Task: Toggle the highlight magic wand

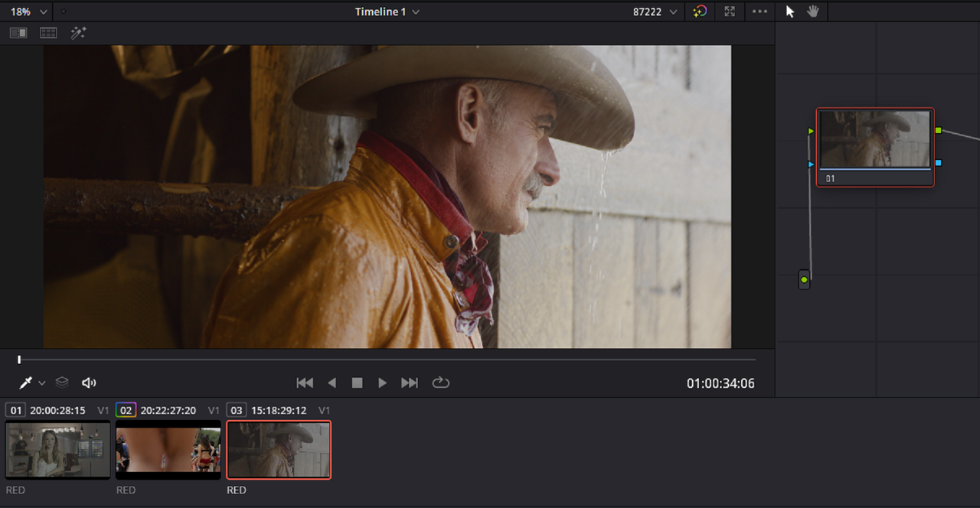Action: coord(78,33)
